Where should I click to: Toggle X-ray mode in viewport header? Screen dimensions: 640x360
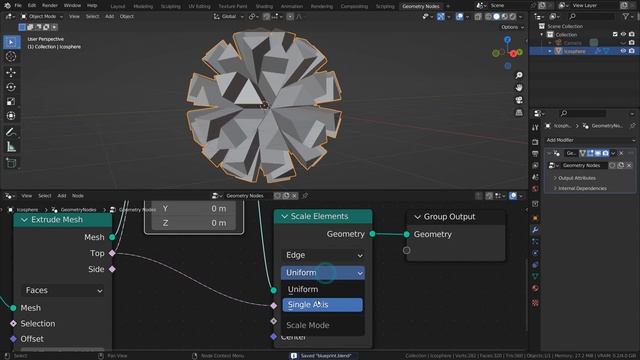coord(478,16)
